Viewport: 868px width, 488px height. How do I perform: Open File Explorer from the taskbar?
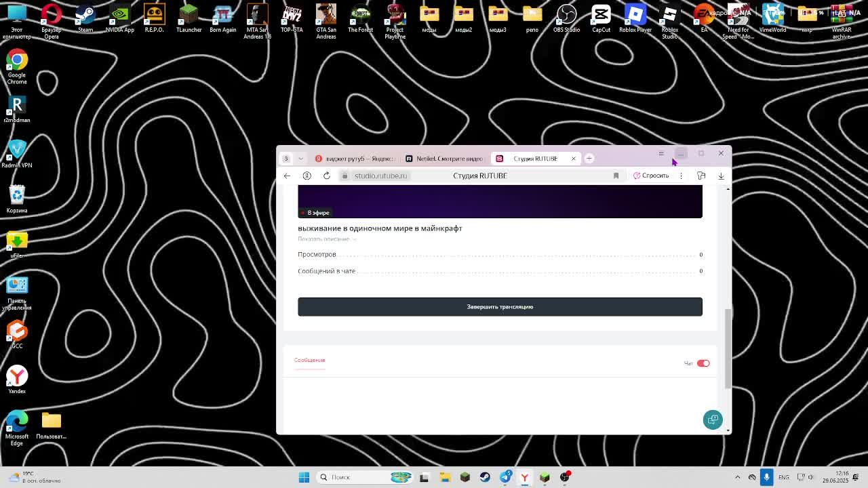pos(445,477)
